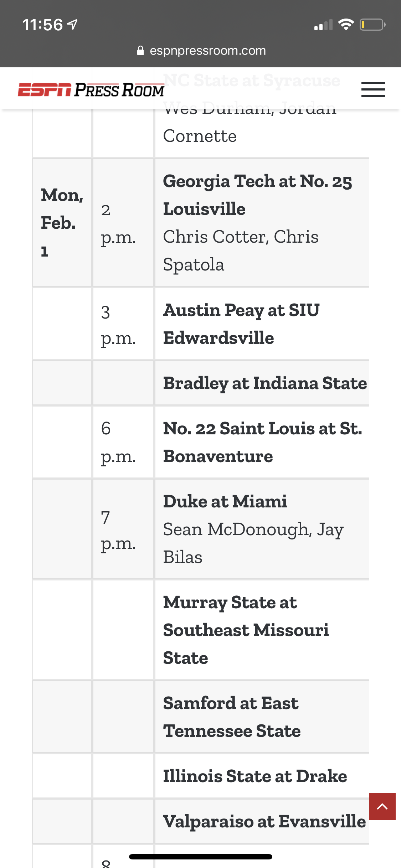Tap the Wi-Fi status icon
The height and width of the screenshot is (868, 401).
(x=345, y=25)
